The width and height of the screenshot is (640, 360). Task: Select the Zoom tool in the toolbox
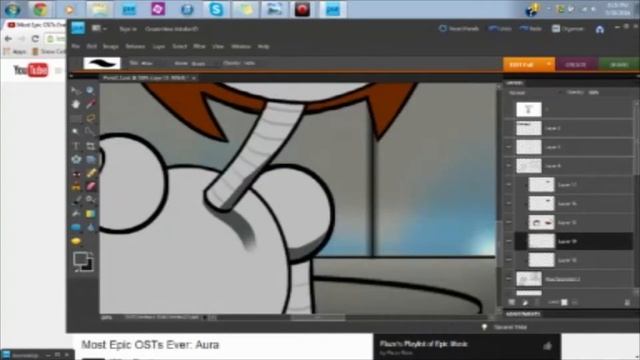[90, 91]
